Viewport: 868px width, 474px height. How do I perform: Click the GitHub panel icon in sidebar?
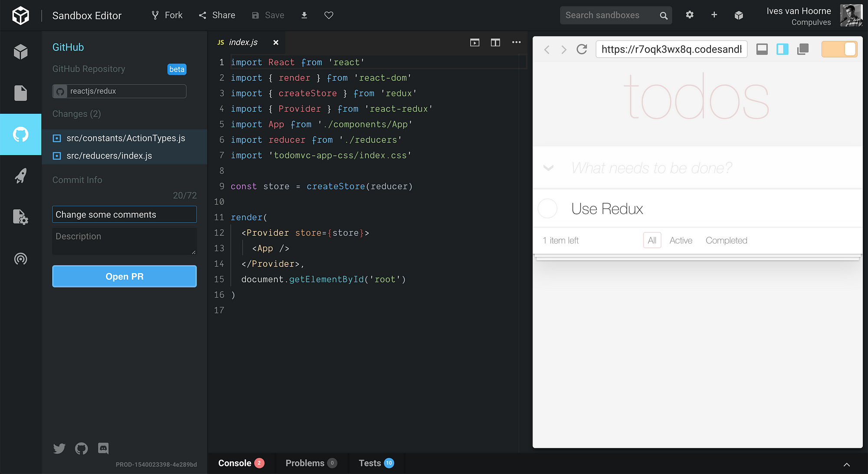(20, 134)
